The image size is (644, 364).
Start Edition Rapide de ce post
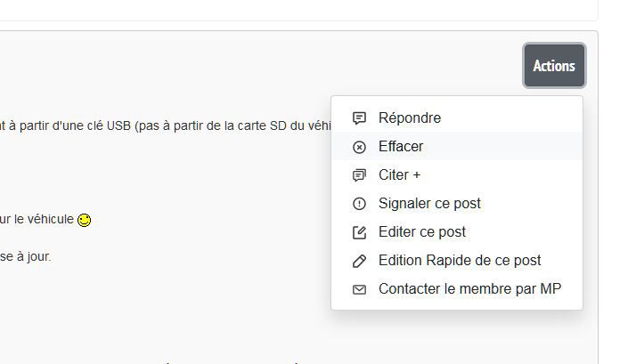pos(459,261)
